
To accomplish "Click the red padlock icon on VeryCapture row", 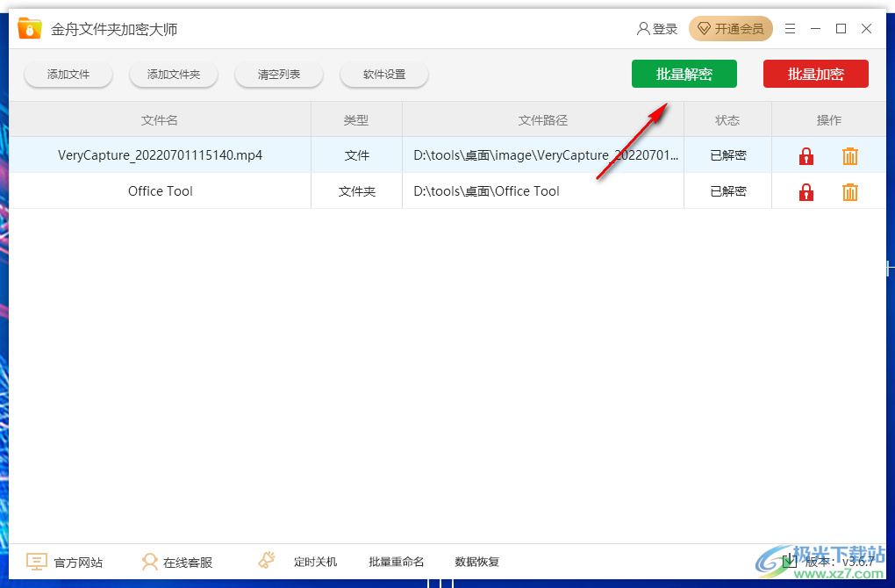I will click(x=805, y=155).
